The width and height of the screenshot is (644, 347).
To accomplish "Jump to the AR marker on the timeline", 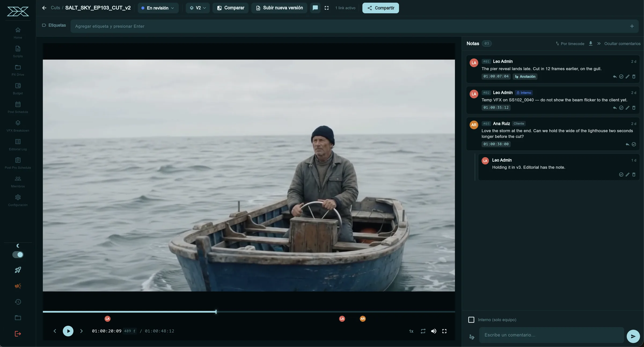I will [363, 319].
